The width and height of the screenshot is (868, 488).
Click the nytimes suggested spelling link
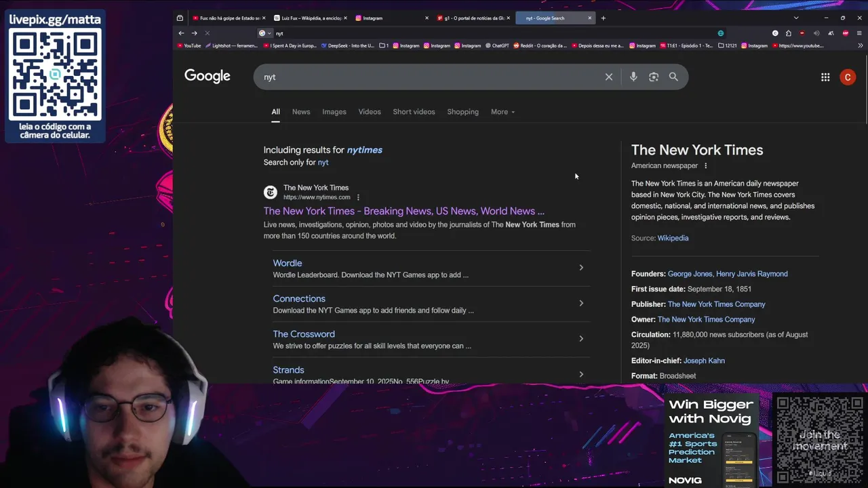[x=365, y=150]
